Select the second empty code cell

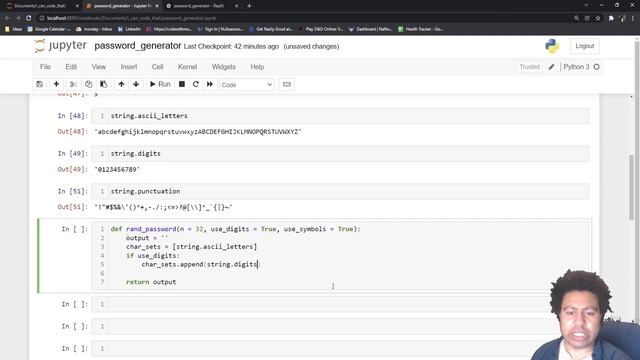[x=340, y=326]
